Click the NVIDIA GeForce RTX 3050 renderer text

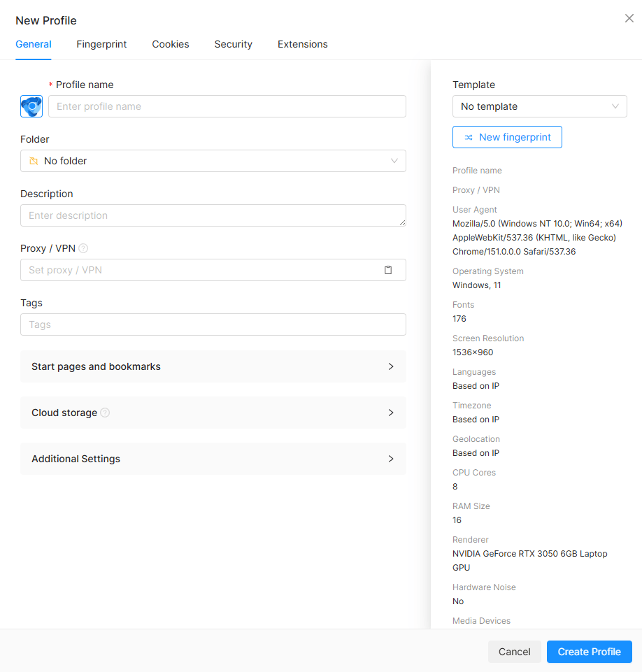coord(529,561)
